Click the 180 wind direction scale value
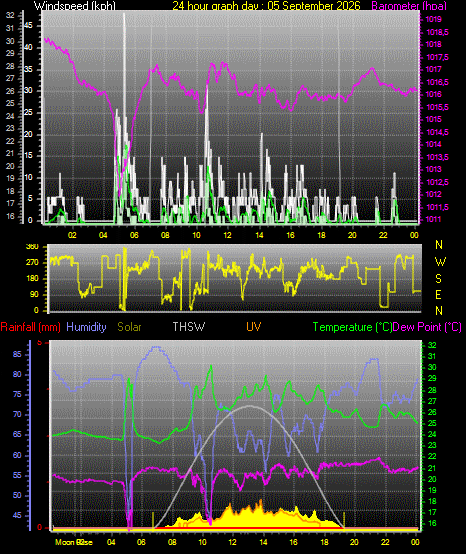The width and height of the screenshot is (466, 554). click(x=32, y=278)
